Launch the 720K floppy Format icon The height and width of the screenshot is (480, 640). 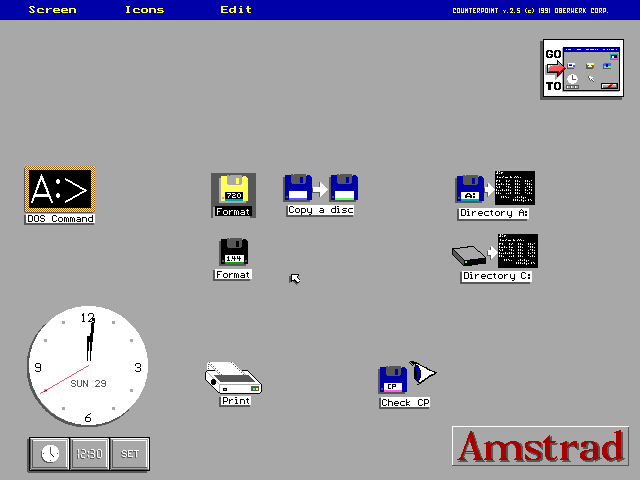(234, 190)
